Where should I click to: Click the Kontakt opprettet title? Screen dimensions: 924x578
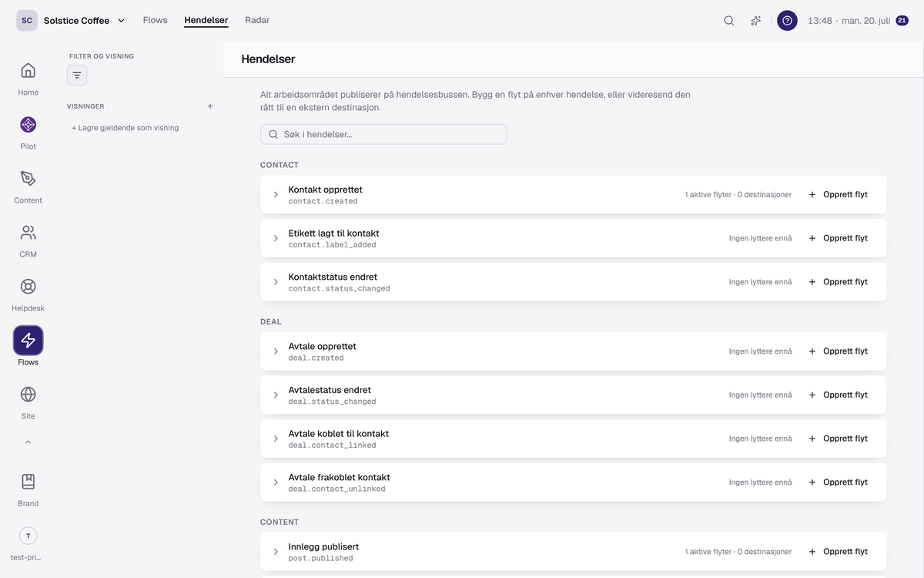(326, 190)
